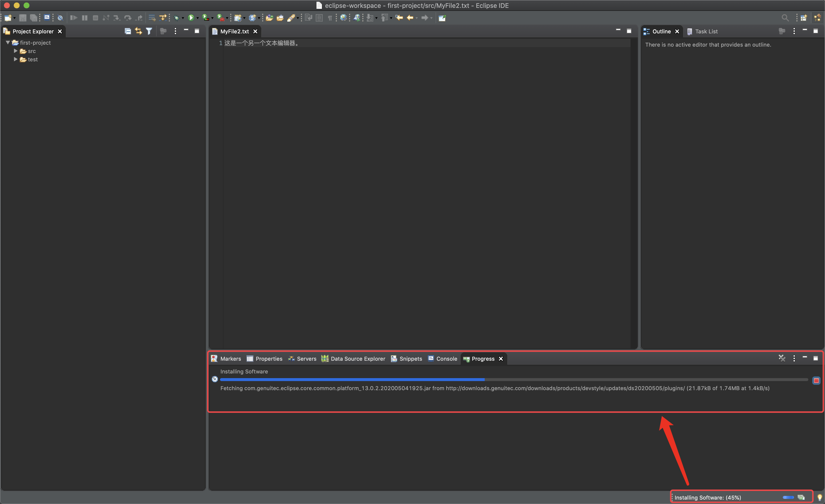
Task: Click the Resume debug icon
Action: pos(74,18)
